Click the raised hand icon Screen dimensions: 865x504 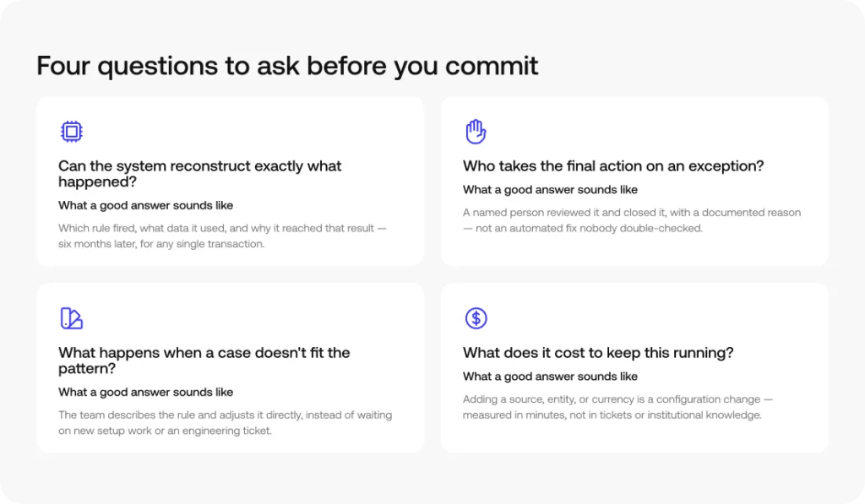[x=476, y=131]
